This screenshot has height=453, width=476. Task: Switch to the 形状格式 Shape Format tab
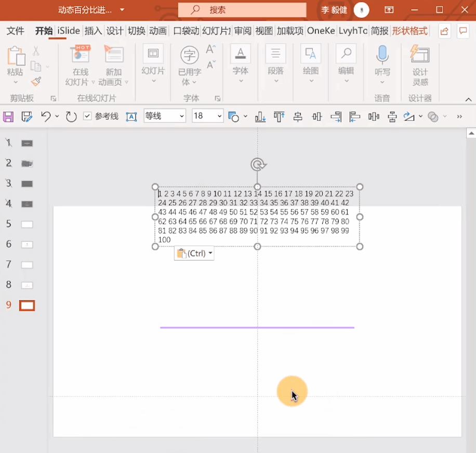[410, 31]
